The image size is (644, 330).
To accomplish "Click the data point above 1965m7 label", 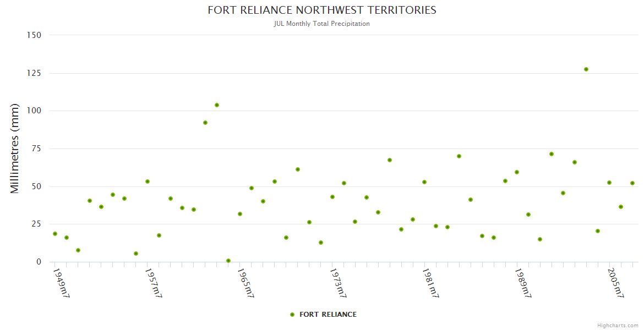I will pos(240,214).
